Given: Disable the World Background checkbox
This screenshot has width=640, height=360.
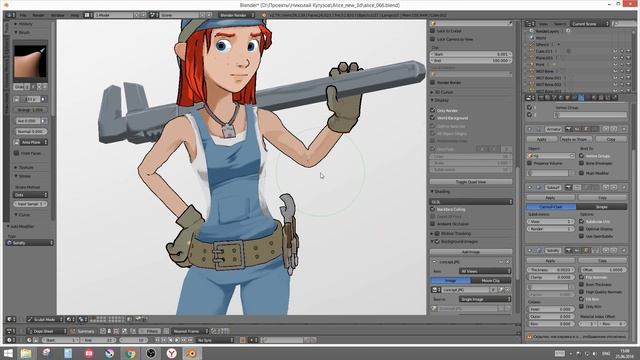Looking at the screenshot, I should pyautogui.click(x=433, y=118).
